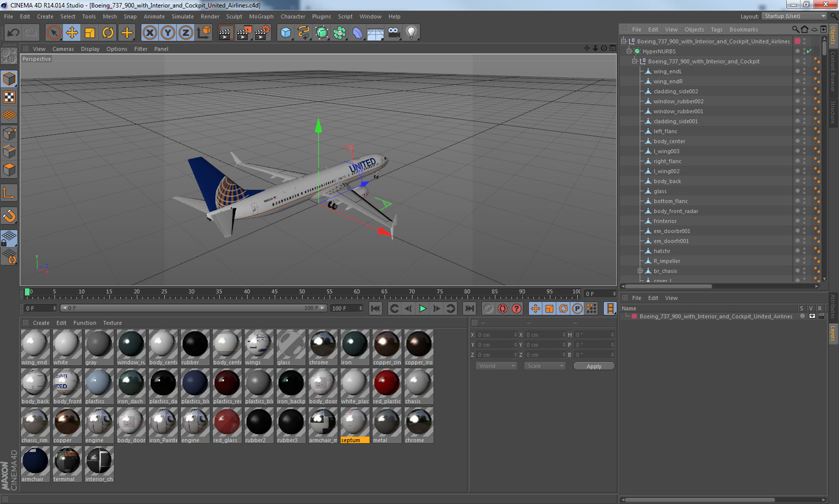Screen dimensions: 839x504
Task: Toggle Z axis lock
Action: (x=186, y=33)
